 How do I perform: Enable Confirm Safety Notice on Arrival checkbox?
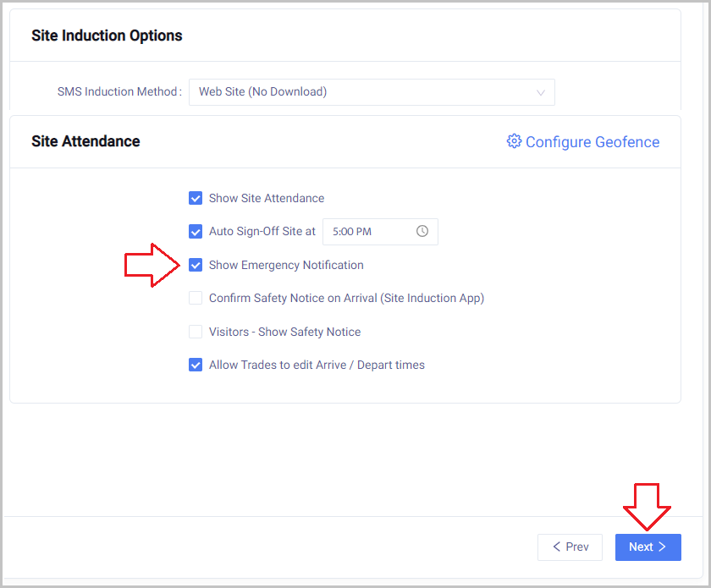click(196, 298)
